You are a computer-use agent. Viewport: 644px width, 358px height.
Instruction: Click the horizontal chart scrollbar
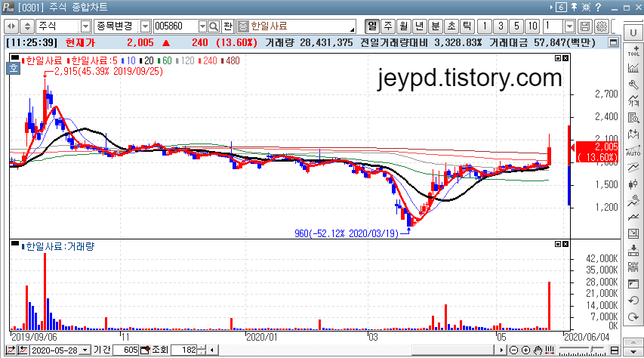click(452, 350)
